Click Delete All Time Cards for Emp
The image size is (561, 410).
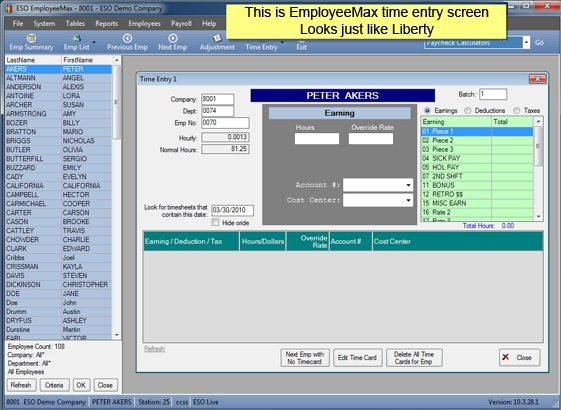[x=414, y=358]
